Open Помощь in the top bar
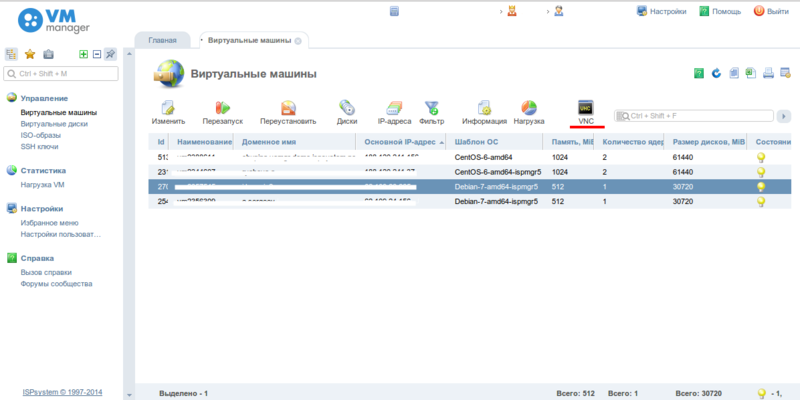 coord(720,11)
